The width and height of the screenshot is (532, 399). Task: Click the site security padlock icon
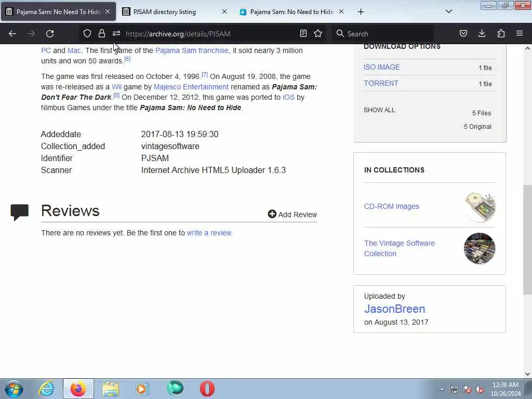101,33
